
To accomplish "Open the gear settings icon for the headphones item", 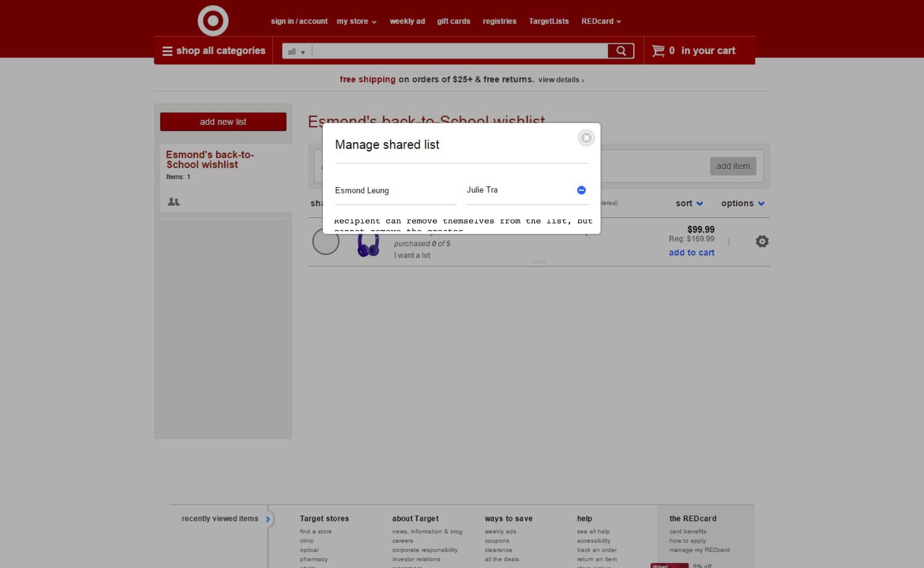I will point(762,241).
